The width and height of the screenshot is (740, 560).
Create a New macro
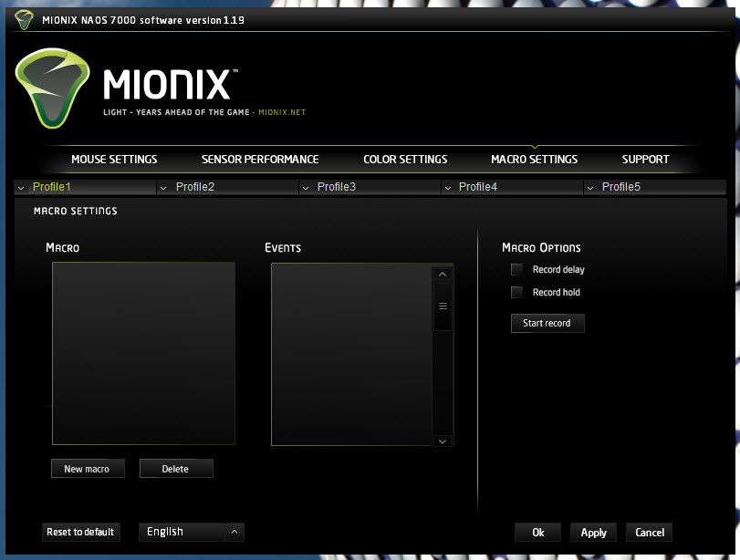[x=88, y=469]
